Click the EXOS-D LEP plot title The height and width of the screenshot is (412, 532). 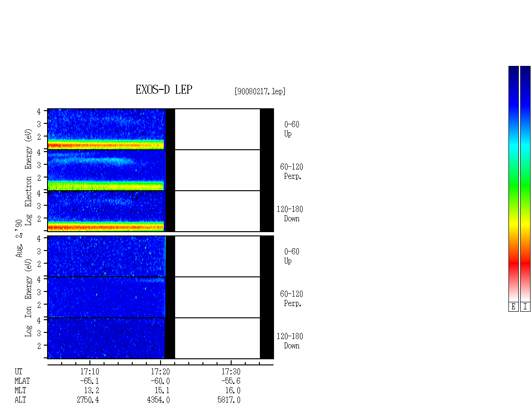(164, 89)
